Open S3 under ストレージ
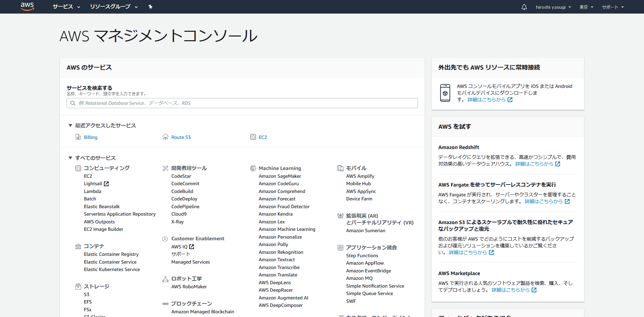 (x=87, y=294)
